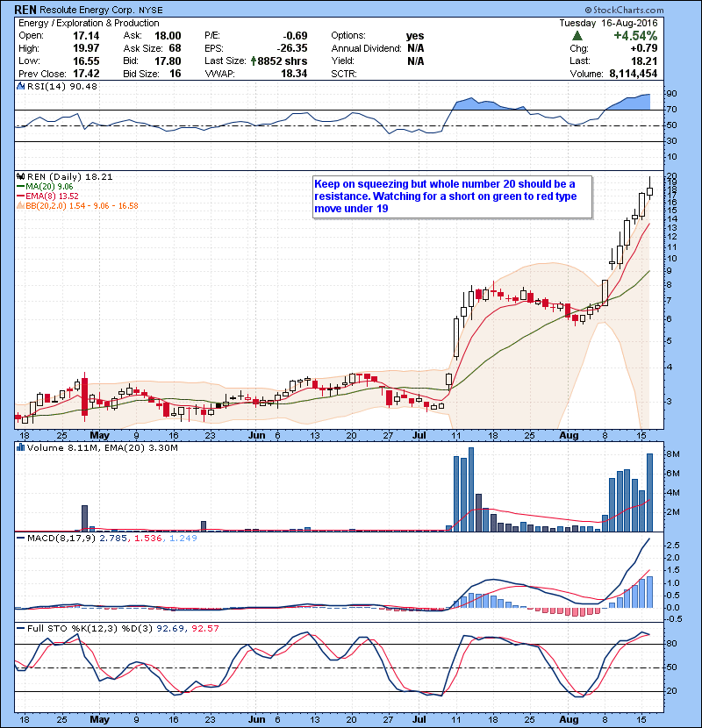Click the REN (Daily) candlestick icon
702x728 pixels.
(20, 176)
